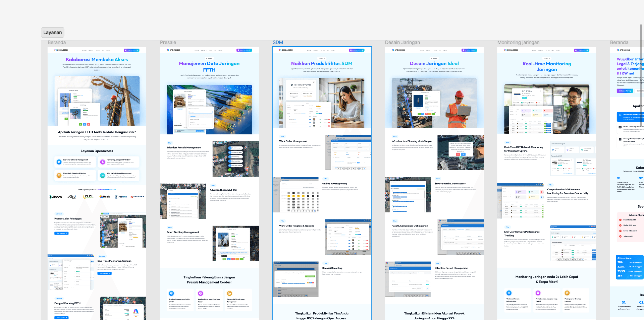644x320 pixels.
Task: Click SDM & Work Order Management teal icon
Action: coord(102,175)
